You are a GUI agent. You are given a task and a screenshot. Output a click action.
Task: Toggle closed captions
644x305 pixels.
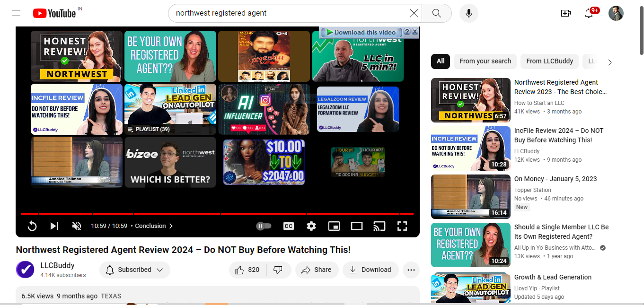tap(289, 226)
